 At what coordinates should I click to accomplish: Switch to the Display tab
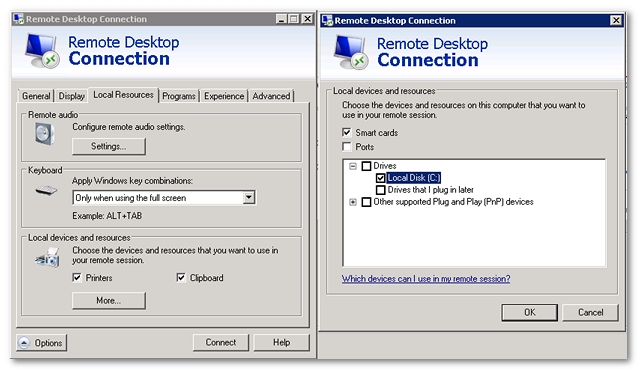coord(72,96)
